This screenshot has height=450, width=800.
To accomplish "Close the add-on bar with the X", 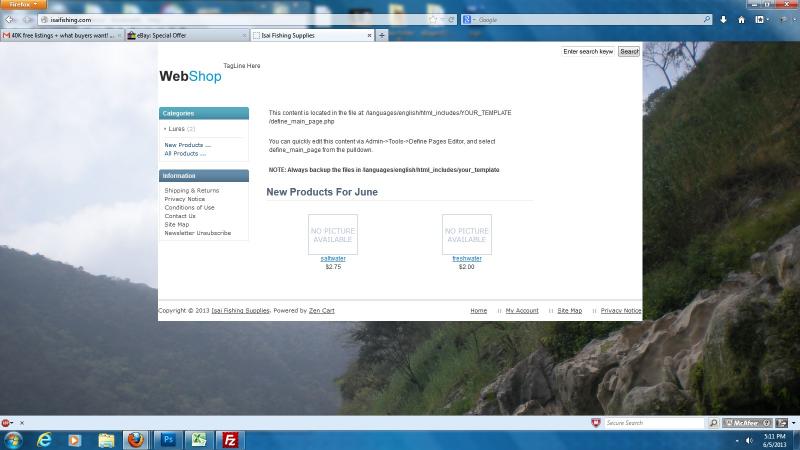I will pyautogui.click(x=22, y=423).
